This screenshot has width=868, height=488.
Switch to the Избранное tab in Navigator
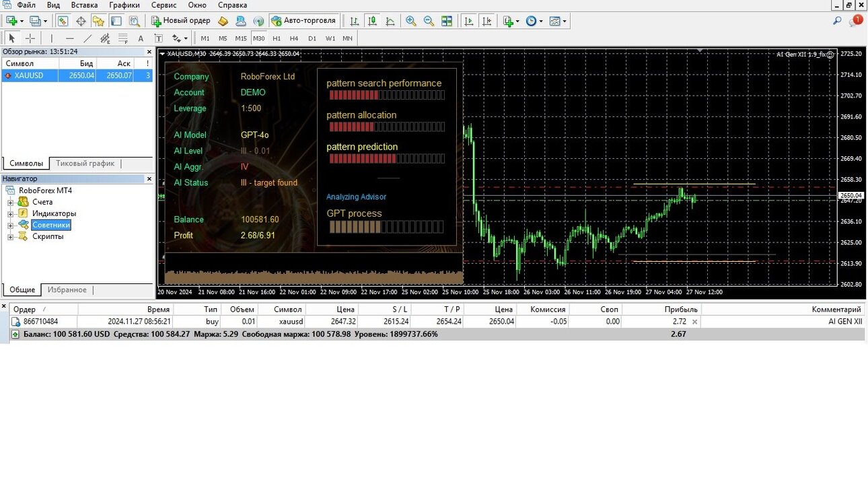(x=66, y=290)
